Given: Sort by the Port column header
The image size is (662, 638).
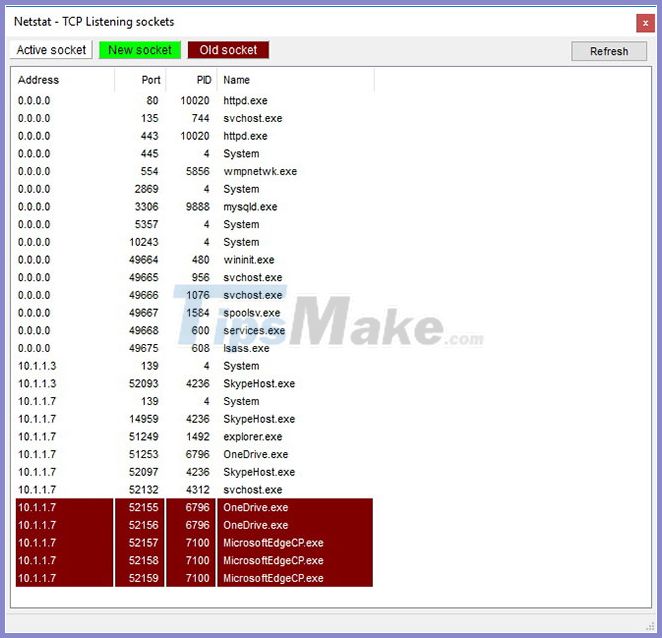Looking at the screenshot, I should click(140, 80).
